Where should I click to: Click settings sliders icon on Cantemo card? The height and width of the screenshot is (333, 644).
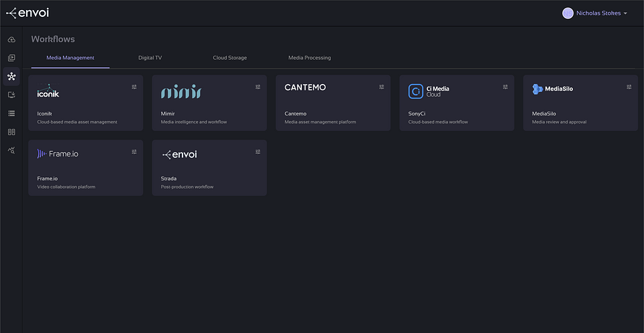[382, 87]
